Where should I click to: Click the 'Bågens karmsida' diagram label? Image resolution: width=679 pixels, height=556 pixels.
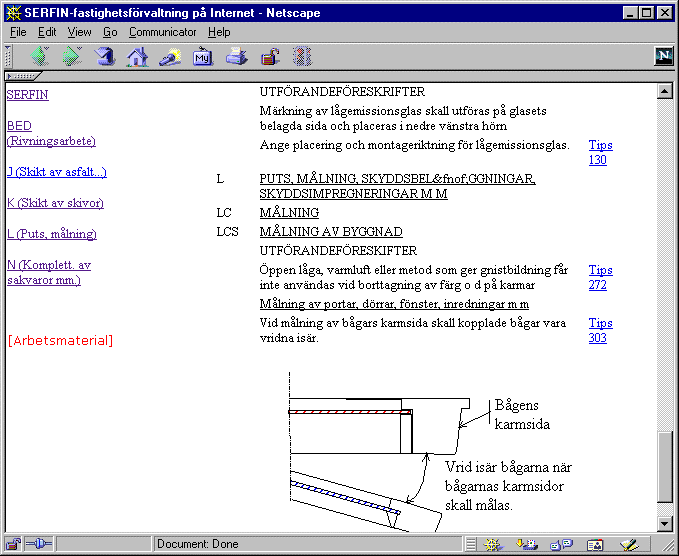point(522,414)
